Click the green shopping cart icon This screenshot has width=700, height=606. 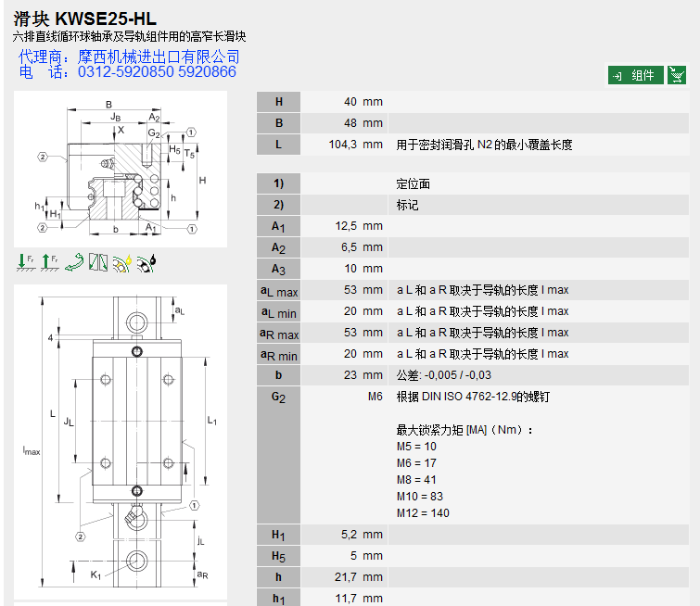pyautogui.click(x=678, y=75)
